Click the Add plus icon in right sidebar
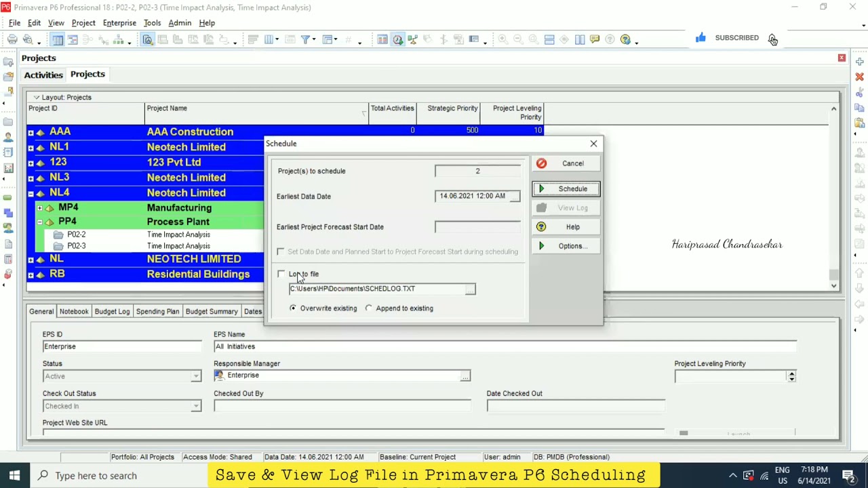The height and width of the screenshot is (488, 868). click(x=859, y=62)
